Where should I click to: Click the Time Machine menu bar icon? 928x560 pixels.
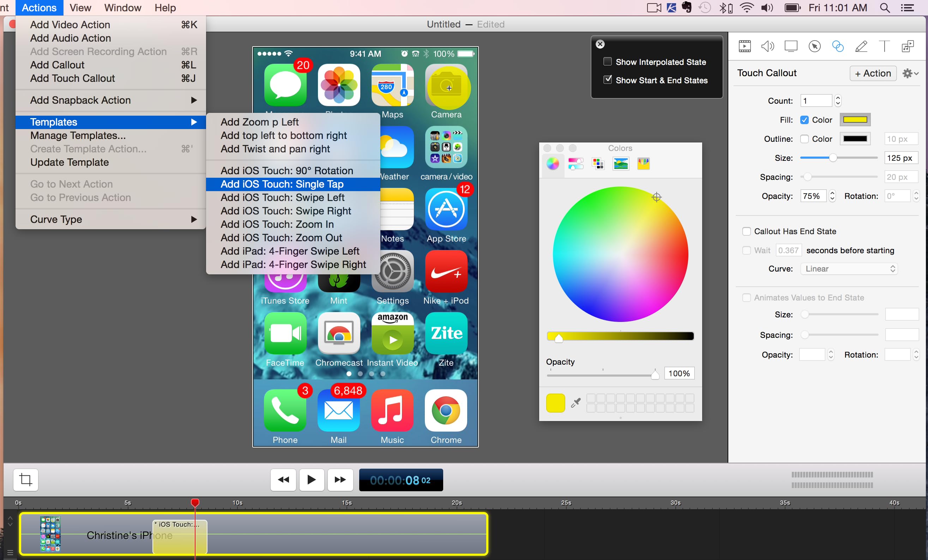[x=704, y=8]
